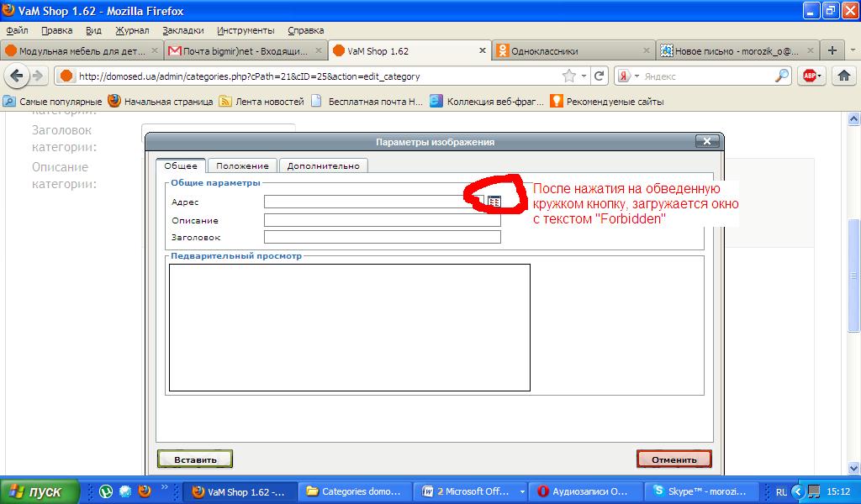861x504 pixels.
Task: Click the browse file icon beside Адрес field
Action: pyautogui.click(x=494, y=202)
